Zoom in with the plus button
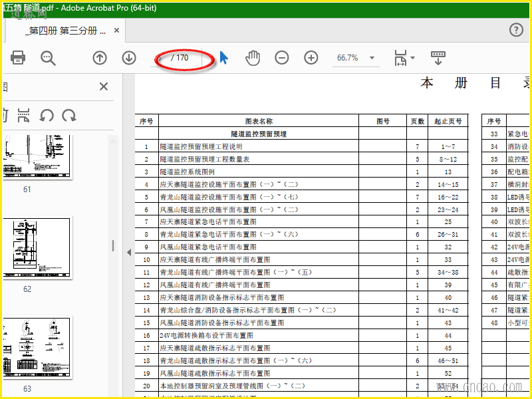532x399 pixels. [311, 58]
